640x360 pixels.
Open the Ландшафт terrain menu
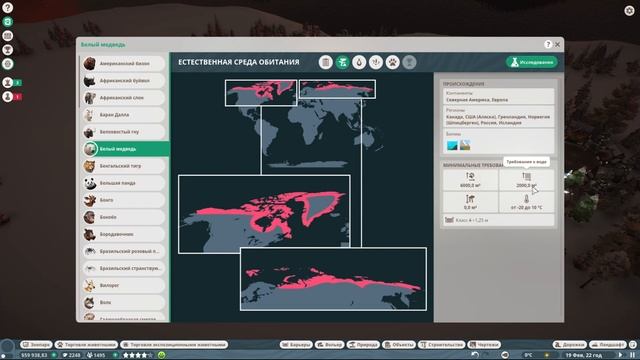pos(608,345)
